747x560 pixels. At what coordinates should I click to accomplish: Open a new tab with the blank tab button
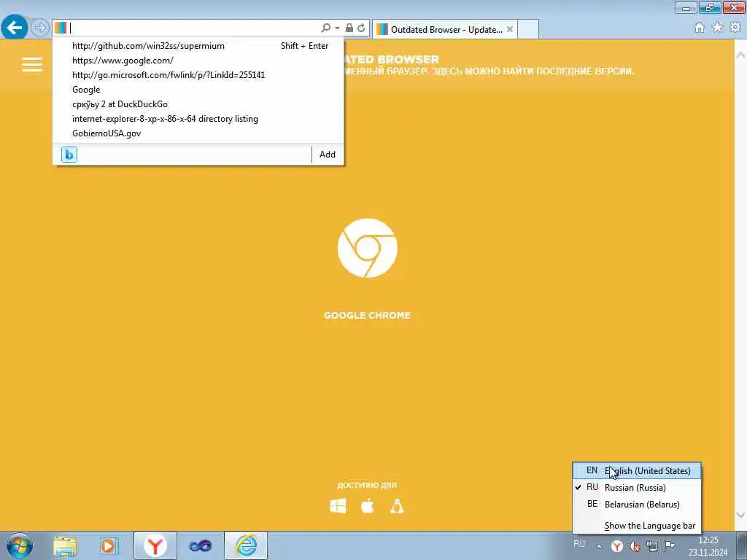pos(528,29)
